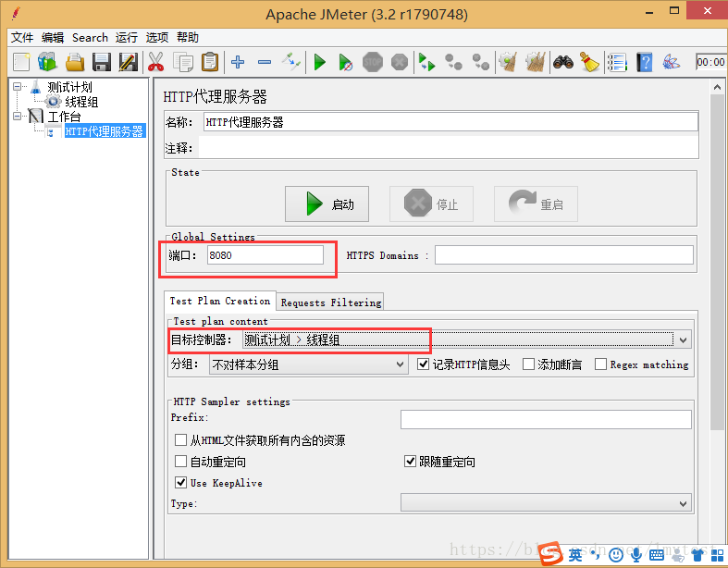728x568 pixels.
Task: Click the HTTPS Domains input field
Action: point(563,255)
